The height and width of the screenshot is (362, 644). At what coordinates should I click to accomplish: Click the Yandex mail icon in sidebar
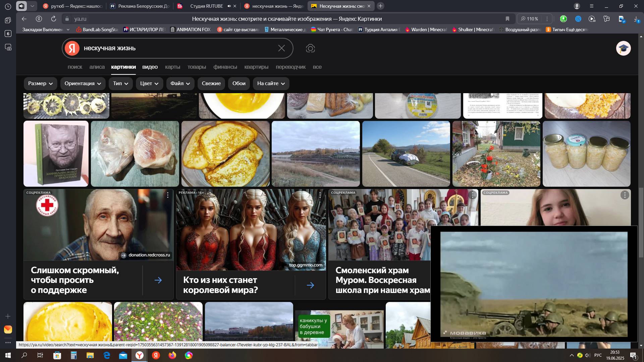pos(8,329)
